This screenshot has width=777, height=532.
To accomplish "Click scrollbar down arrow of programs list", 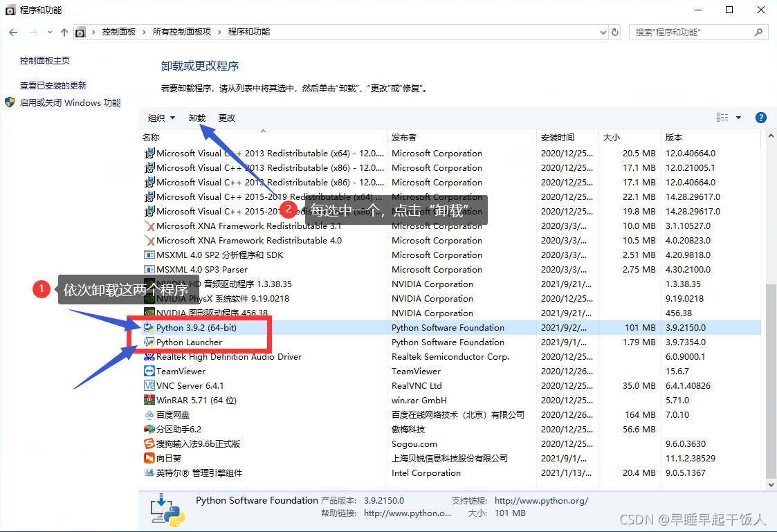I will 771,485.
